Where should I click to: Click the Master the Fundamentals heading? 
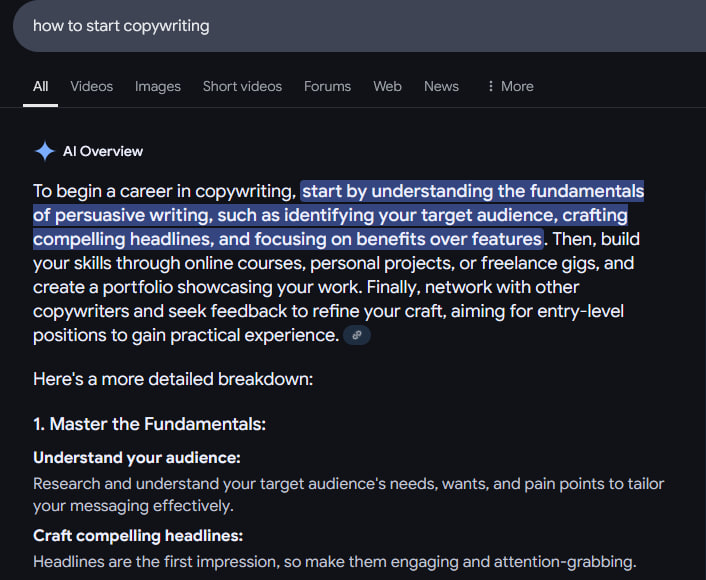coord(150,424)
